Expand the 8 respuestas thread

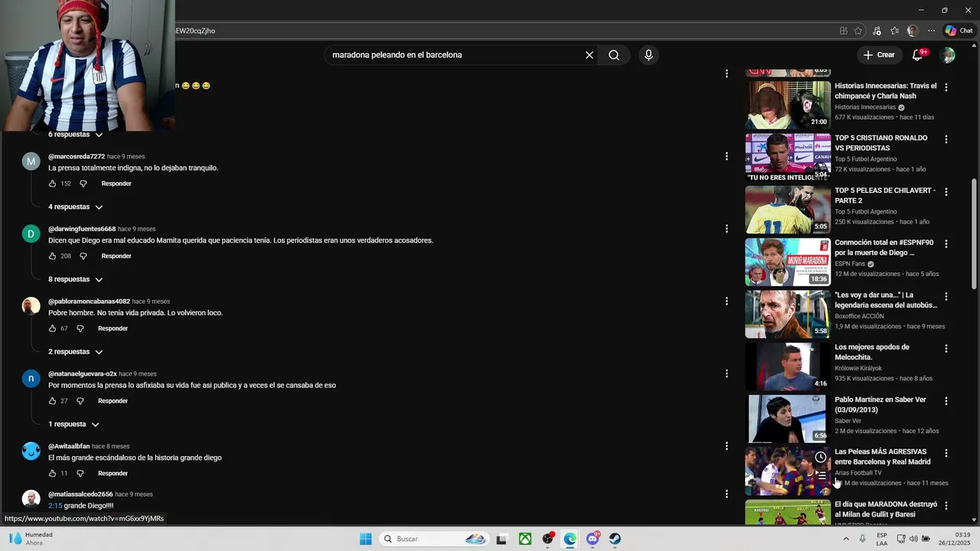click(75, 279)
